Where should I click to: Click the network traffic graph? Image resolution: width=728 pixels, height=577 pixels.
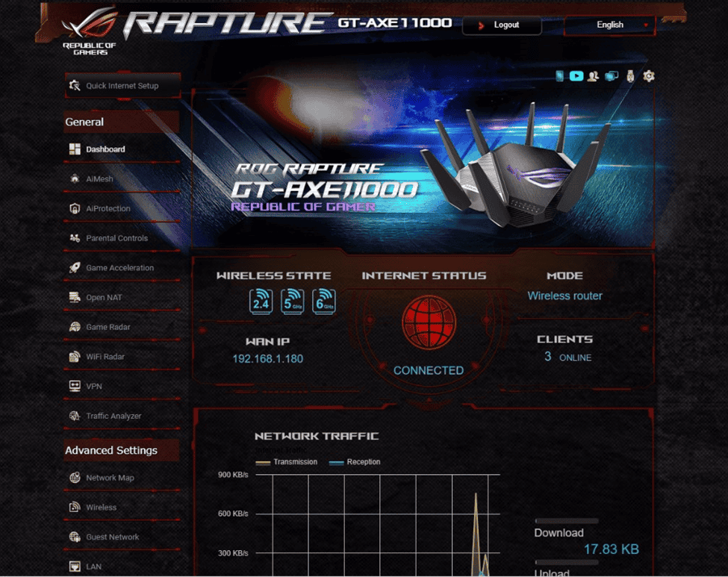[x=378, y=525]
